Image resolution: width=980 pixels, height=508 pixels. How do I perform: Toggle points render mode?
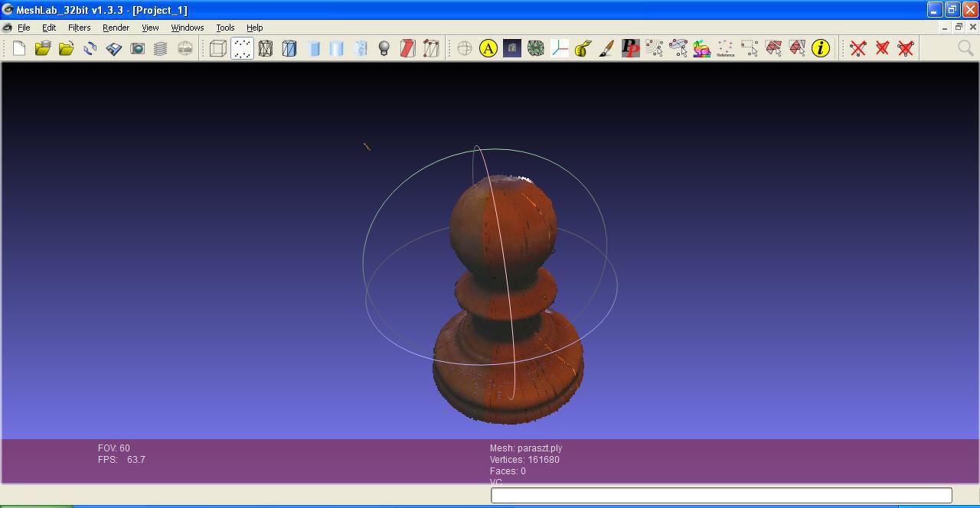242,48
